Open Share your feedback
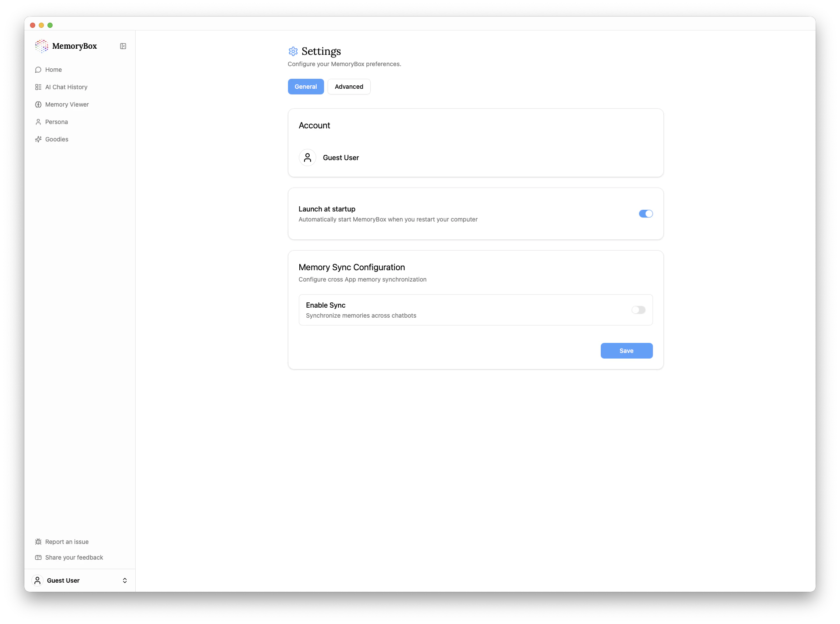Screen dimensions: 840x624 click(73, 557)
